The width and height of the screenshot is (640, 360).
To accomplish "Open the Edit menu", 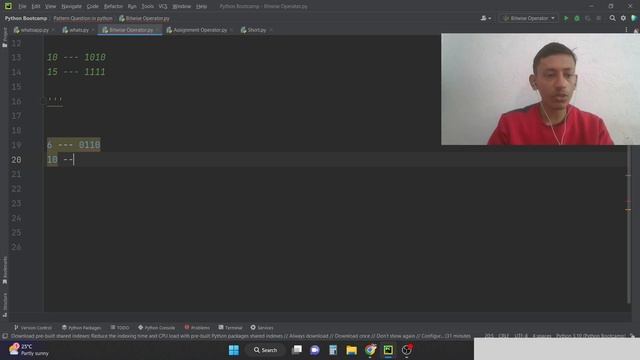I will (x=36, y=6).
